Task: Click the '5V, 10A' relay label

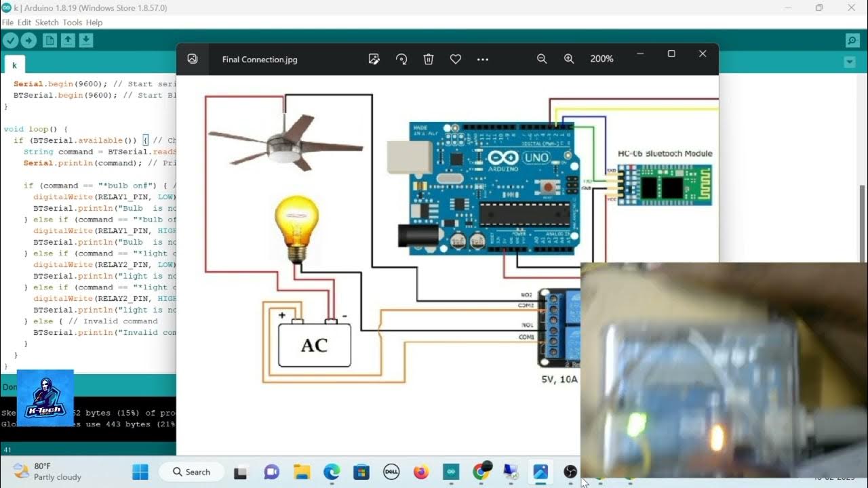Action: [559, 380]
